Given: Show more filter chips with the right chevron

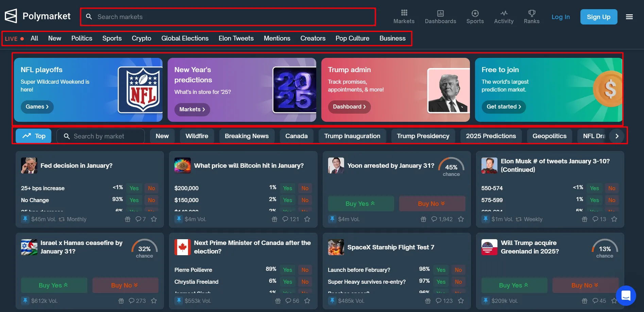Looking at the screenshot, I should [x=617, y=136].
